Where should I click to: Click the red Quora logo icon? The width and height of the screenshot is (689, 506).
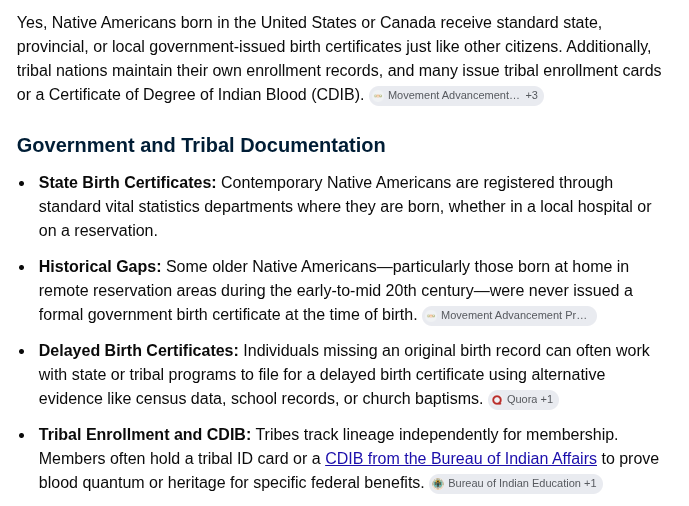497,400
